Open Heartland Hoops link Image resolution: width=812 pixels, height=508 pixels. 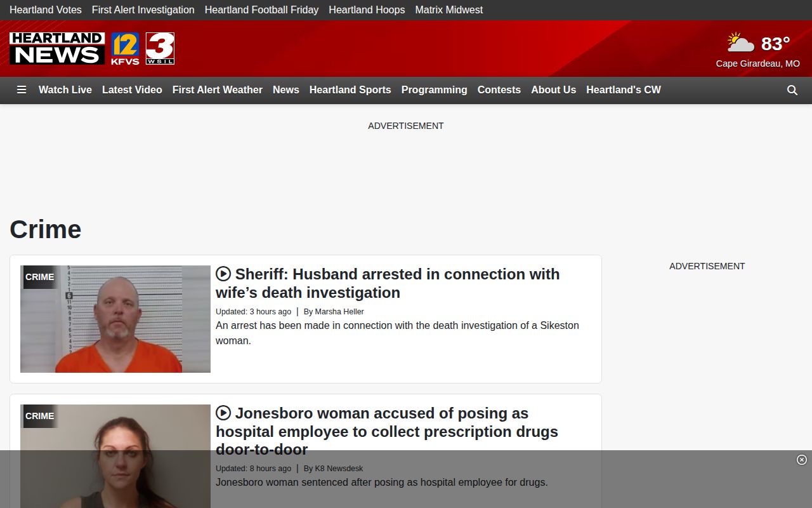367,10
